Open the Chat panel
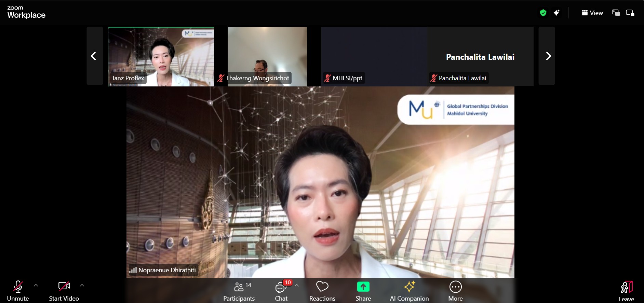Viewport: 644px width, 303px height. [281, 291]
